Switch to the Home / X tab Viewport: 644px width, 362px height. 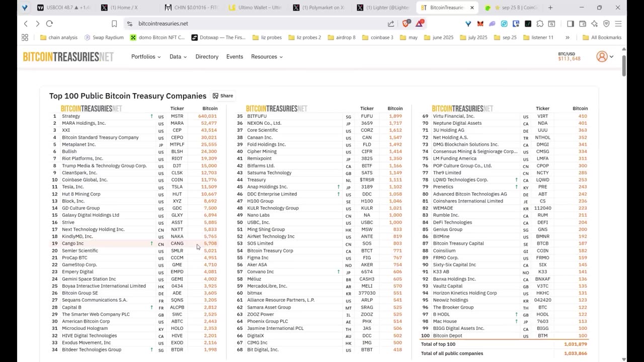(127, 8)
